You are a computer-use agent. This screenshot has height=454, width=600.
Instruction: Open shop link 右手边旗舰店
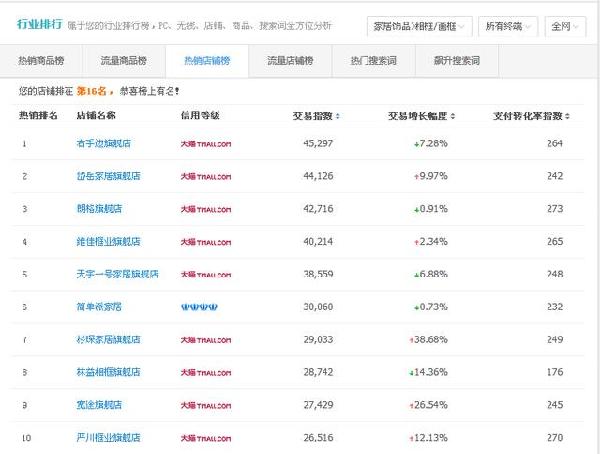click(103, 144)
